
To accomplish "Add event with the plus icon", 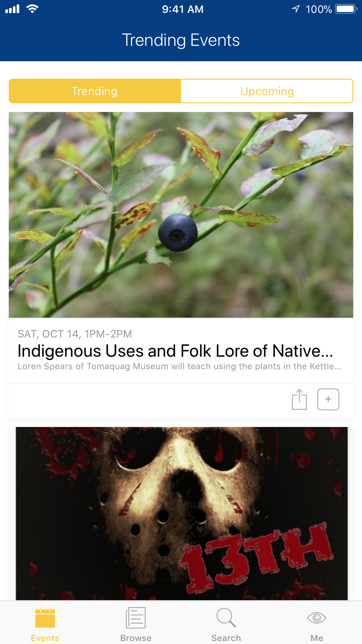I will pyautogui.click(x=328, y=399).
